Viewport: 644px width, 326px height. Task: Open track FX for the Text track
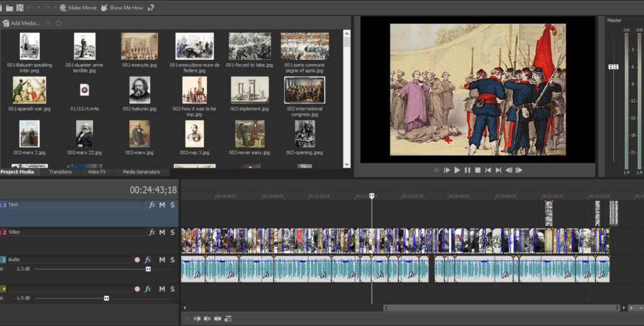(x=152, y=205)
